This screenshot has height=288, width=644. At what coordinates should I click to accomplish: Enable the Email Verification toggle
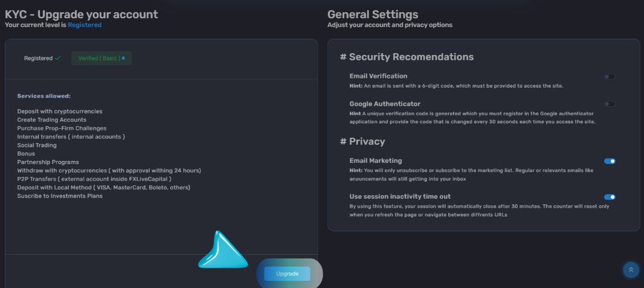(610, 77)
